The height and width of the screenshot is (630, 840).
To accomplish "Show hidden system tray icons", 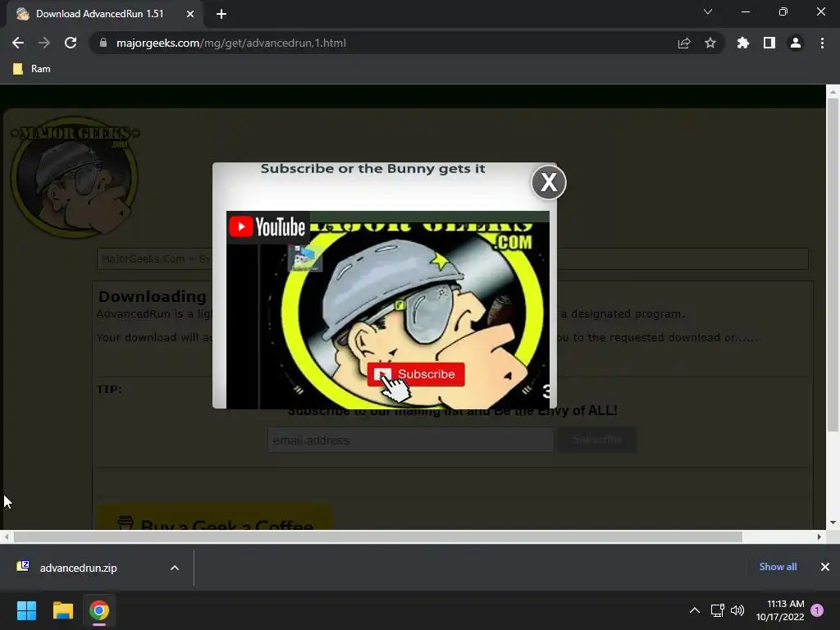I will (694, 610).
